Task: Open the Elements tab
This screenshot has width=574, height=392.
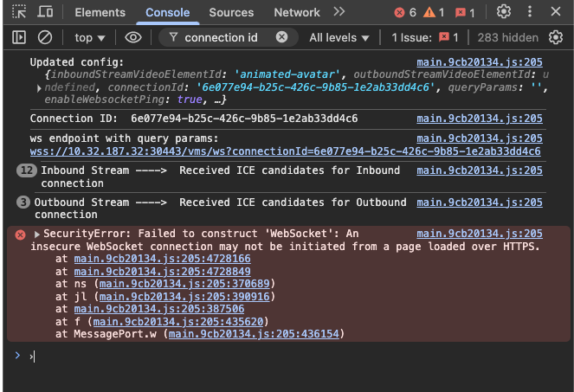Action: pyautogui.click(x=100, y=12)
